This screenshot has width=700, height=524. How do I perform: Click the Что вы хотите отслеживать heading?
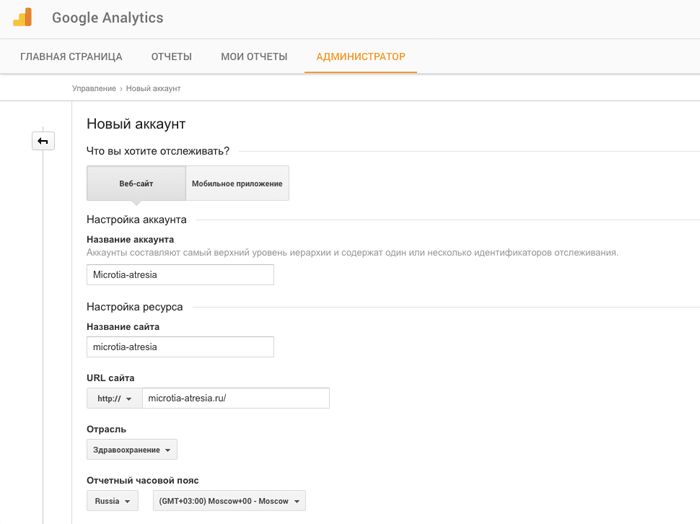(x=158, y=151)
